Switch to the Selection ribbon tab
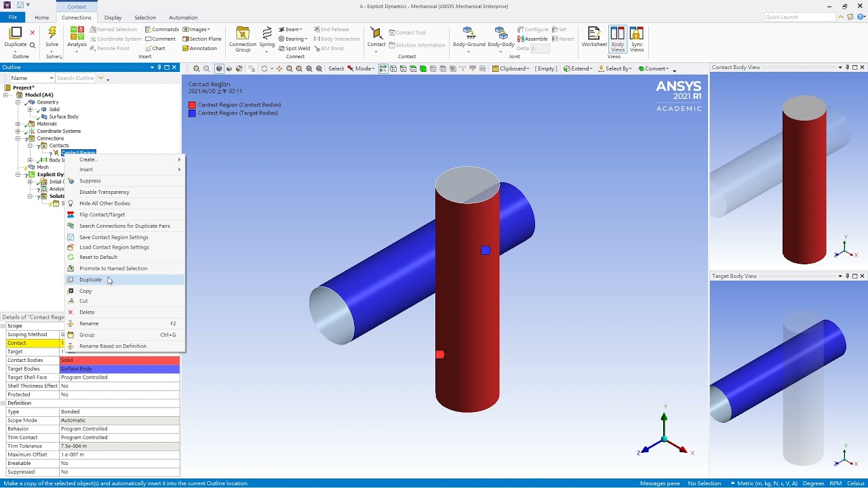 (145, 18)
